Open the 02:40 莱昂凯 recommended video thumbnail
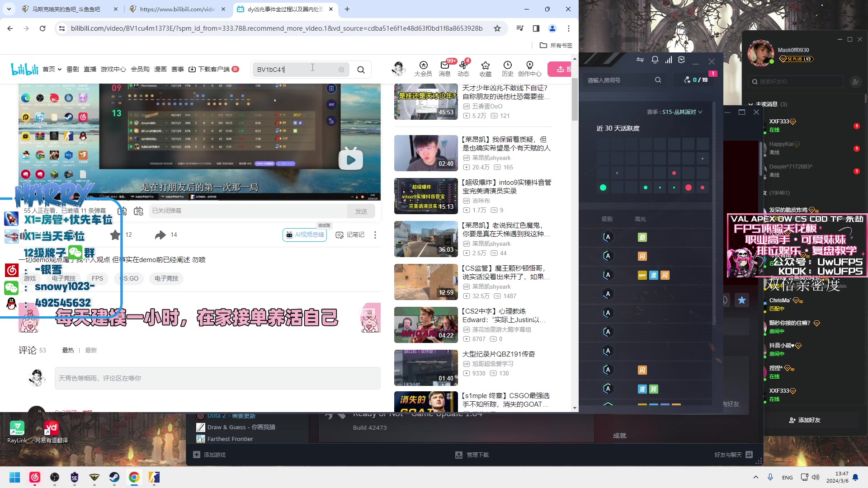868x488 pixels. click(426, 153)
